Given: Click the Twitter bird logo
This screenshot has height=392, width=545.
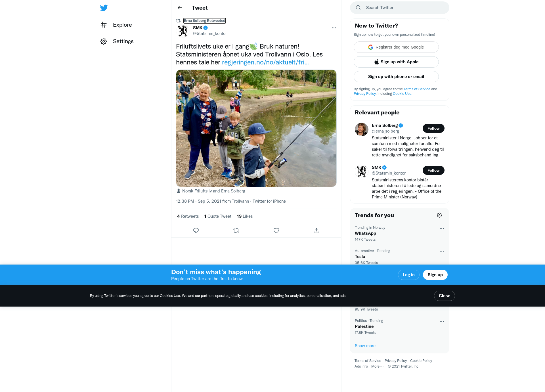Looking at the screenshot, I should pyautogui.click(x=104, y=8).
